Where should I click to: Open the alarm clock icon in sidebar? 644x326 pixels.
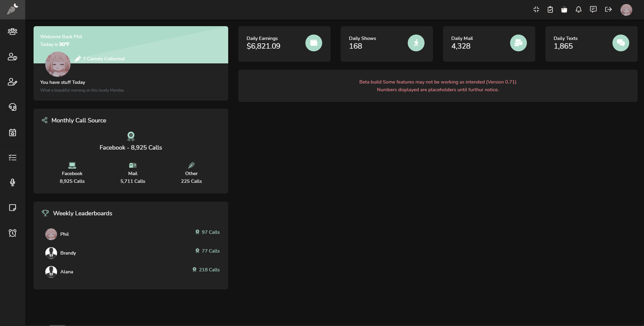click(12, 233)
